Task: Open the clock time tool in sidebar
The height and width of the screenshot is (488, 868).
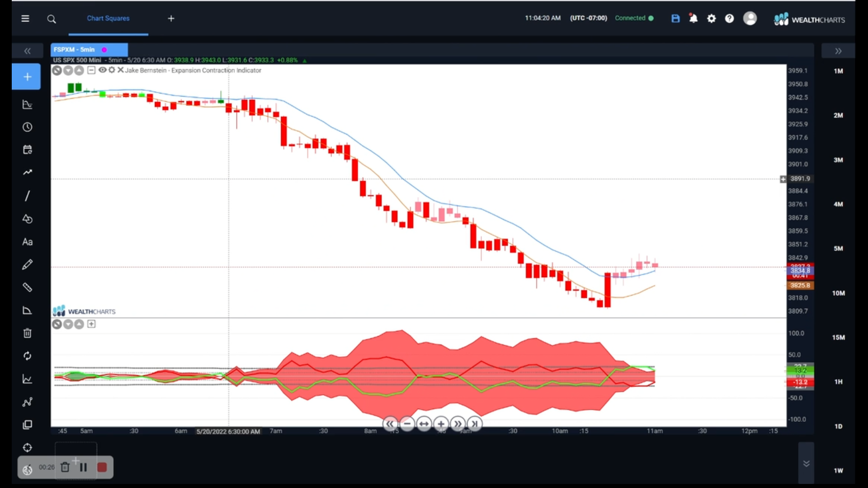Action: (x=28, y=127)
